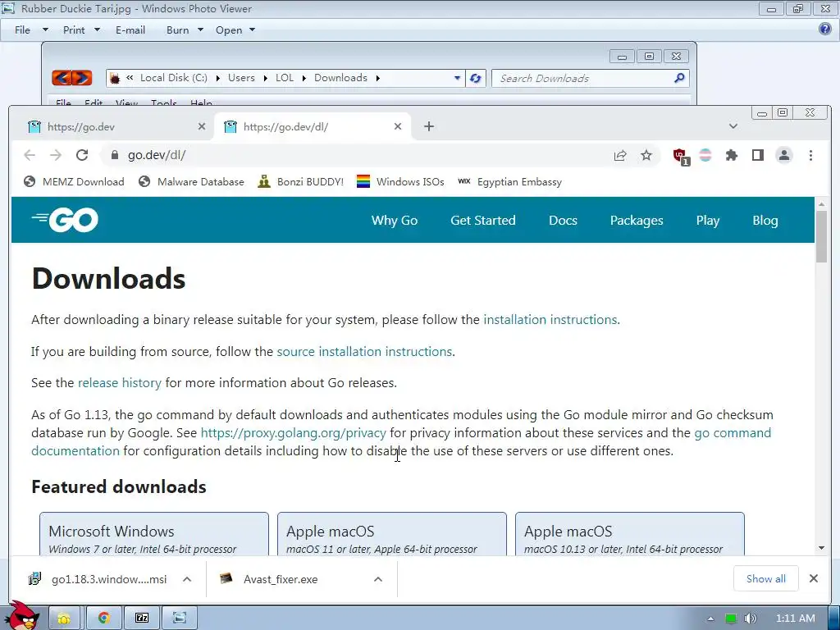
Task: Click the Chrome forward arrow
Action: click(x=56, y=155)
